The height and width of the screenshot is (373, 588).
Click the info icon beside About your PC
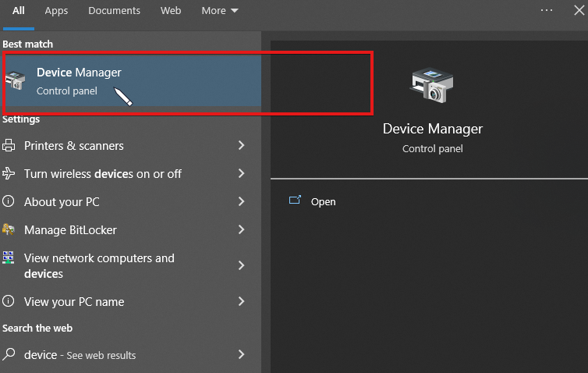click(x=9, y=201)
